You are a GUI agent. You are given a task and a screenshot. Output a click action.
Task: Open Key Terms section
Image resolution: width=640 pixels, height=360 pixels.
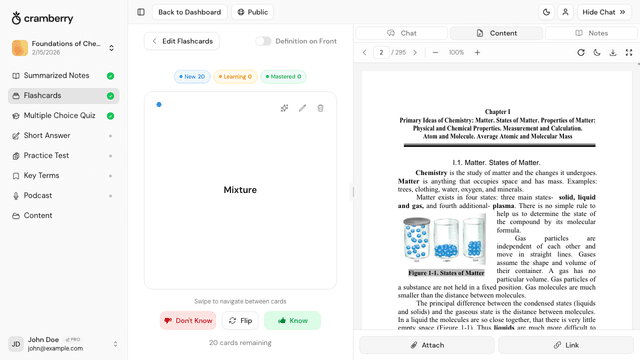click(64, 176)
